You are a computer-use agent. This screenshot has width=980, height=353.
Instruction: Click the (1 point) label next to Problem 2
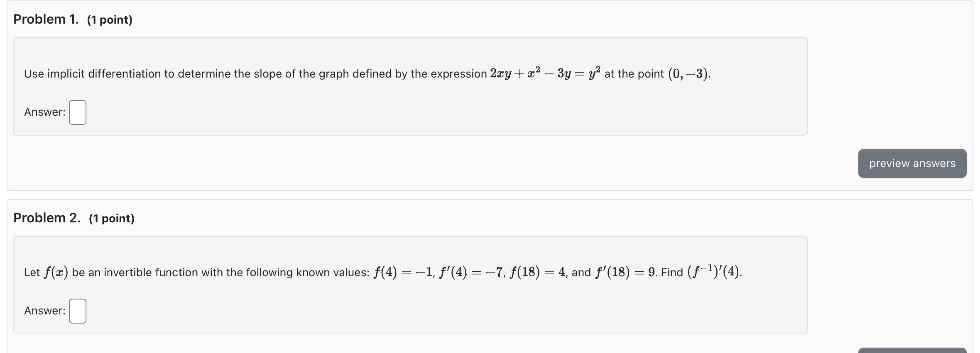pyautogui.click(x=112, y=218)
